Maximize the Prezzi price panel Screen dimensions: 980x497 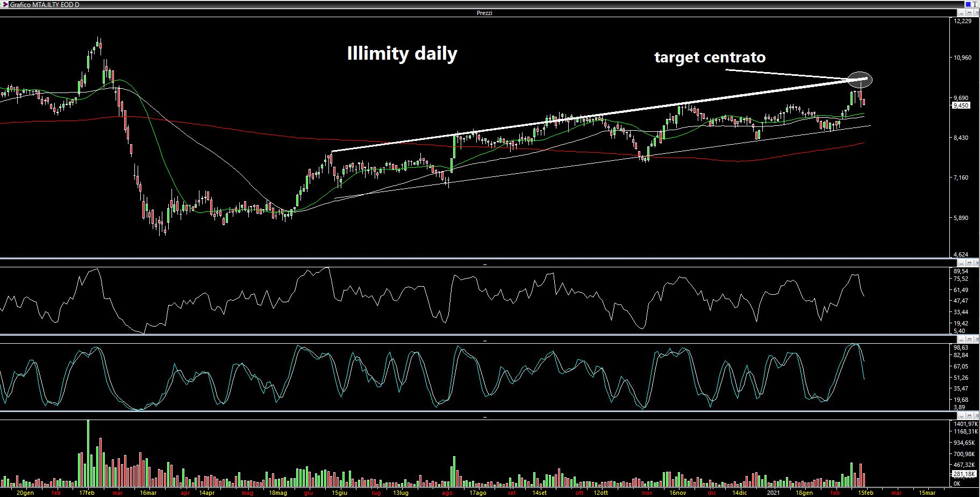(x=969, y=12)
